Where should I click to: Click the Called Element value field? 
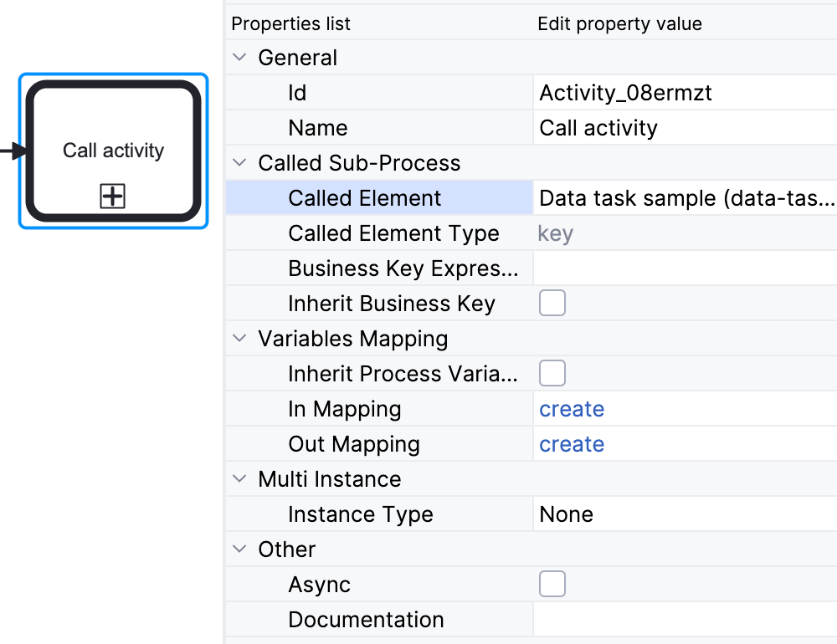(x=684, y=198)
